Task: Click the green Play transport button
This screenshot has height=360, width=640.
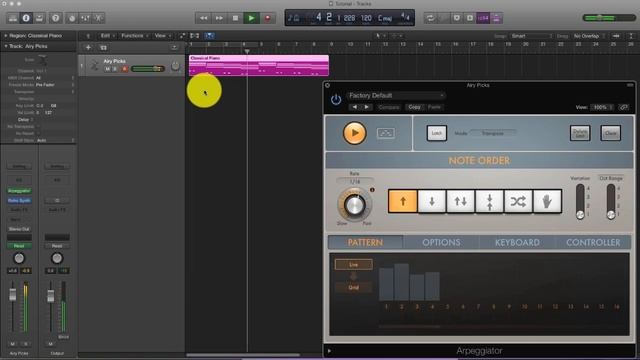Action: 251,18
